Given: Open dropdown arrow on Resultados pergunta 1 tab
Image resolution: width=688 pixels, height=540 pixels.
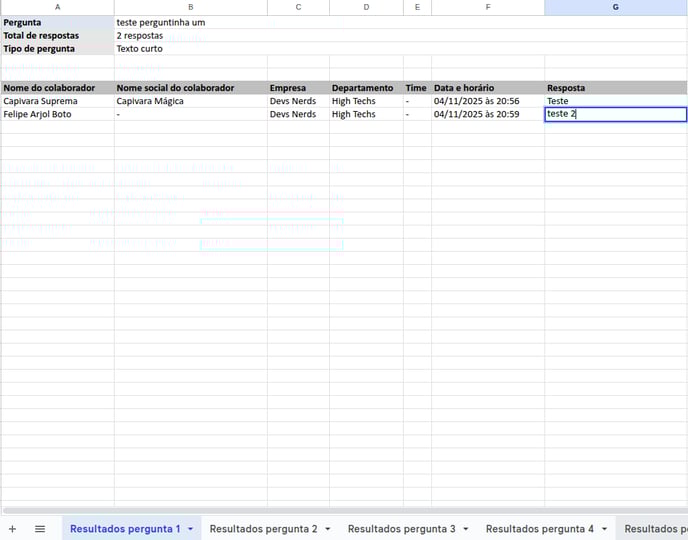Looking at the screenshot, I should pos(190,528).
